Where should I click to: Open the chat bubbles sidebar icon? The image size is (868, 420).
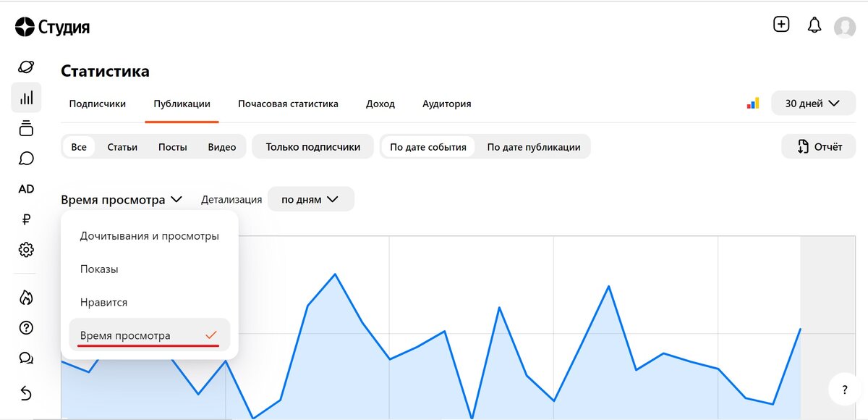tap(26, 358)
